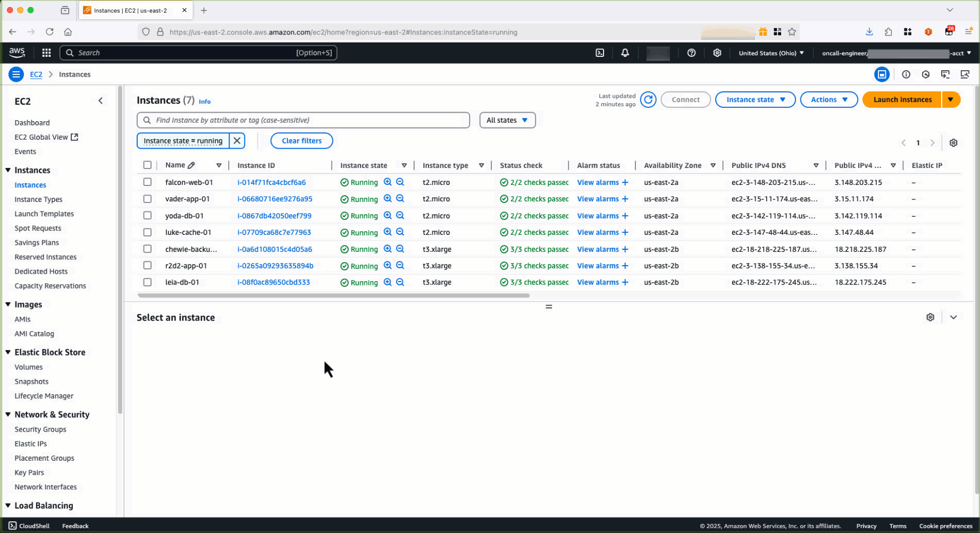Open the All states dropdown
The height and width of the screenshot is (533, 980).
click(507, 120)
